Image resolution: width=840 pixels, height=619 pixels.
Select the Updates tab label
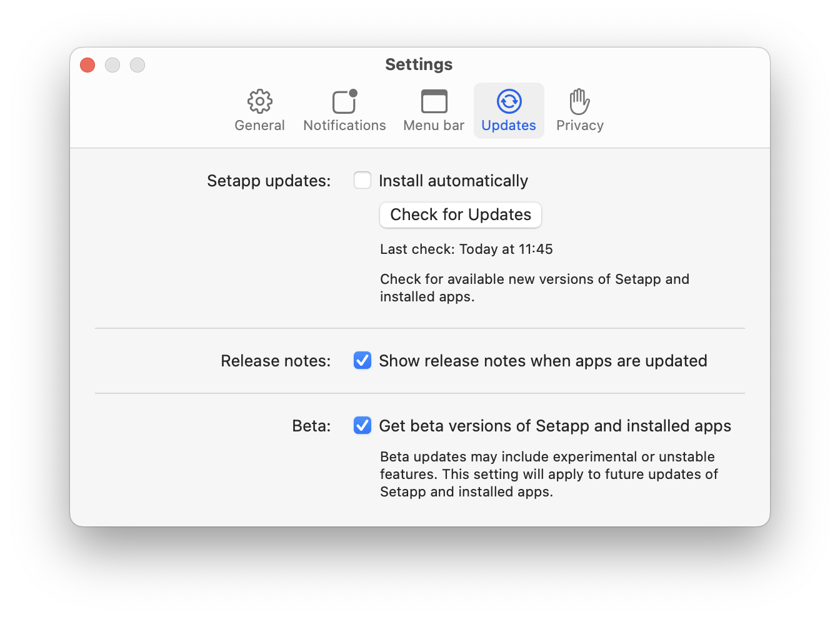point(509,126)
